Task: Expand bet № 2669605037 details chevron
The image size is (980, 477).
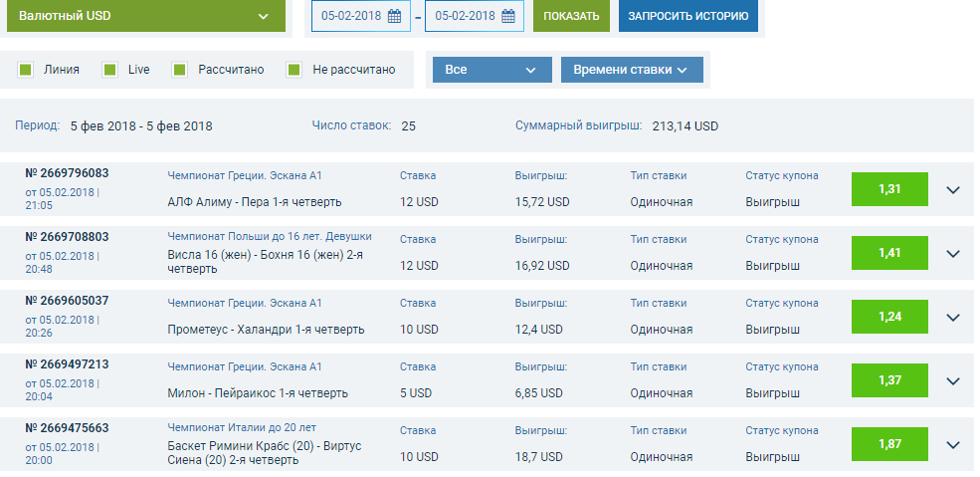Action: [952, 317]
